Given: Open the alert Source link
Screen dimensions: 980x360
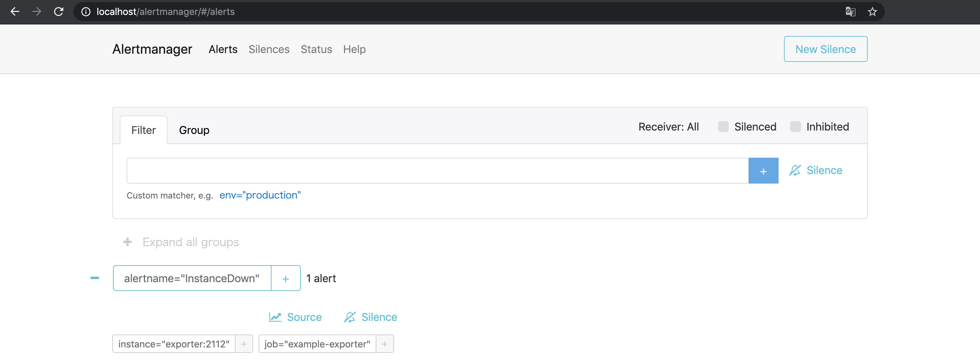Looking at the screenshot, I should point(295,317).
